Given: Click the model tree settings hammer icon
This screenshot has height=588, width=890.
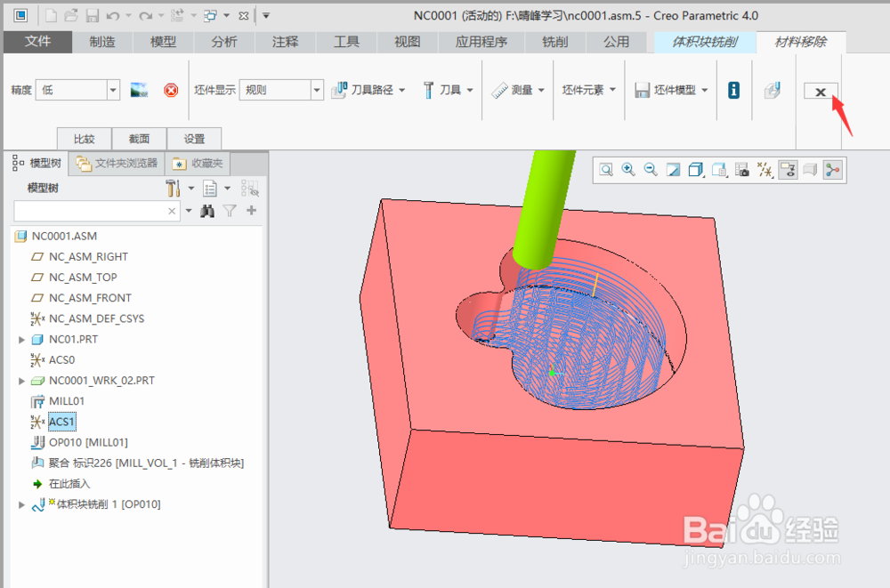Looking at the screenshot, I should (x=174, y=188).
